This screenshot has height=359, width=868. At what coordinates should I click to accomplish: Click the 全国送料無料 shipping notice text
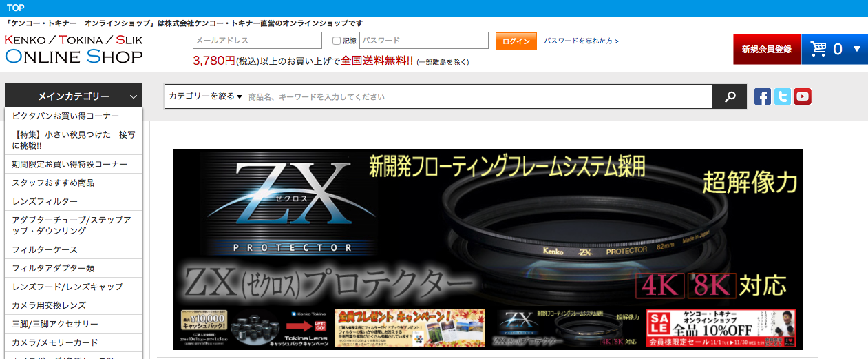coord(377,61)
